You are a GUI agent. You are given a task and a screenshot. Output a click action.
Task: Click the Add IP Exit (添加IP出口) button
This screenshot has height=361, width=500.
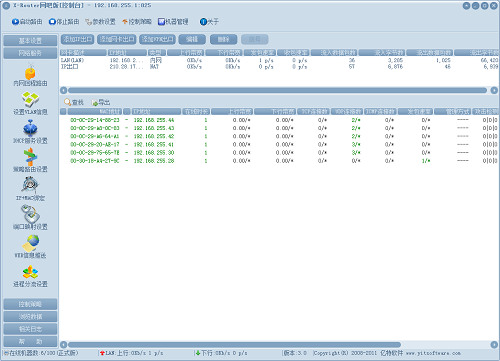pos(77,39)
